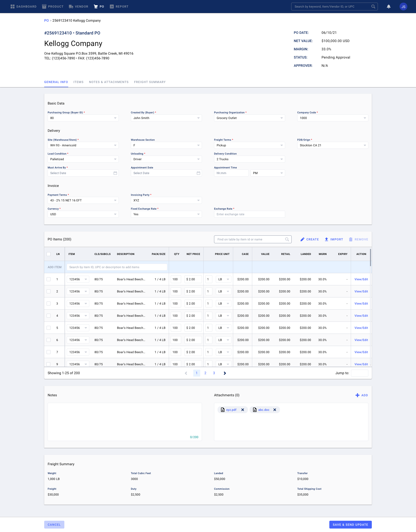Open the Currency dropdown
Image resolution: width=416 pixels, height=532 pixels.
[83, 214]
